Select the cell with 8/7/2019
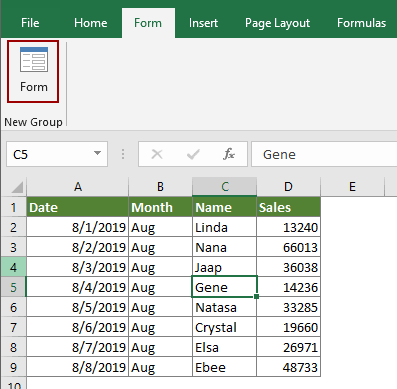The height and width of the screenshot is (389, 397). pyautogui.click(x=78, y=347)
